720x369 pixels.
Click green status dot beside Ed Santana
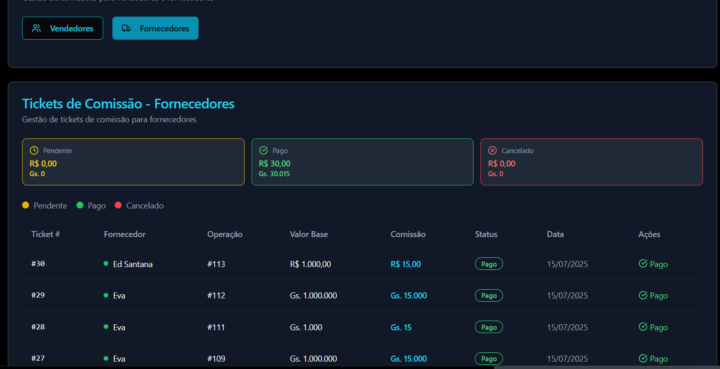tap(106, 263)
